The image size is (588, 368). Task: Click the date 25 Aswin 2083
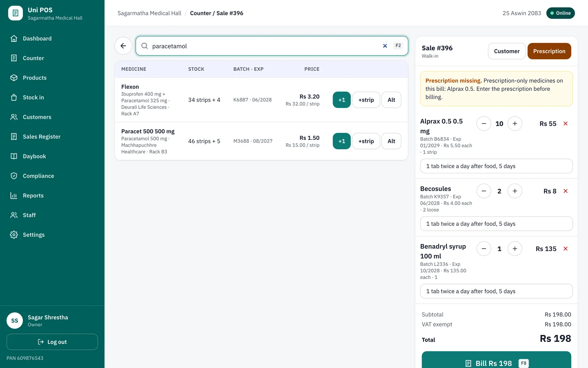click(x=522, y=13)
